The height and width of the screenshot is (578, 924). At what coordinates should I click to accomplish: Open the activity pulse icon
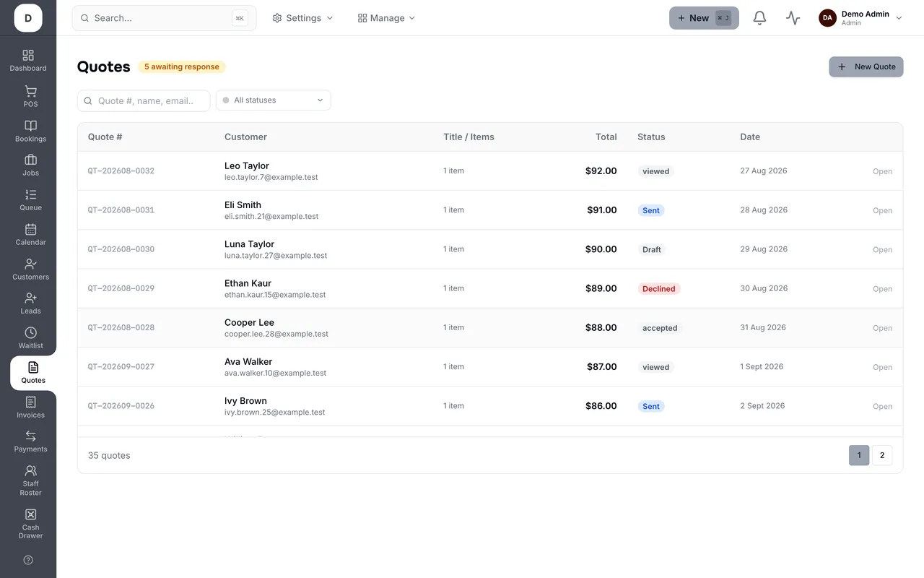tap(793, 18)
